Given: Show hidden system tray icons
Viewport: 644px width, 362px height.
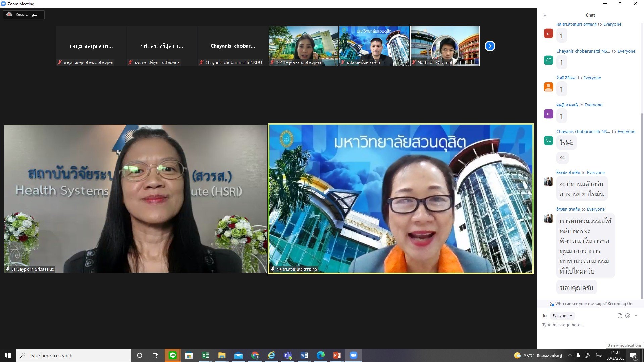Looking at the screenshot, I should pos(570,355).
